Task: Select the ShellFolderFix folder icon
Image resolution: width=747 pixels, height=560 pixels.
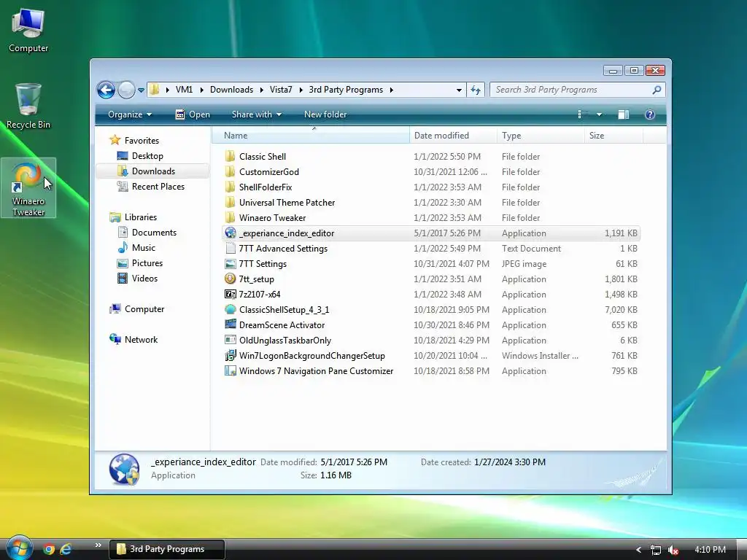Action: pyautogui.click(x=230, y=187)
